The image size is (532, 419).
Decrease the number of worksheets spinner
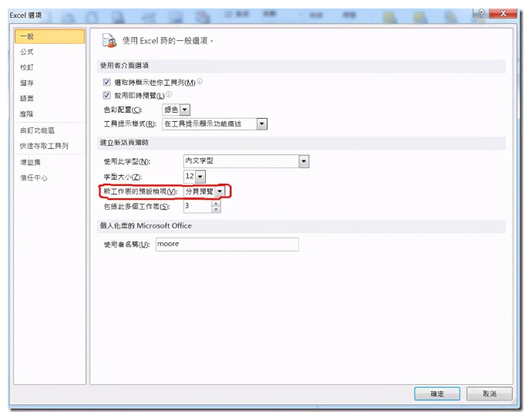216,210
